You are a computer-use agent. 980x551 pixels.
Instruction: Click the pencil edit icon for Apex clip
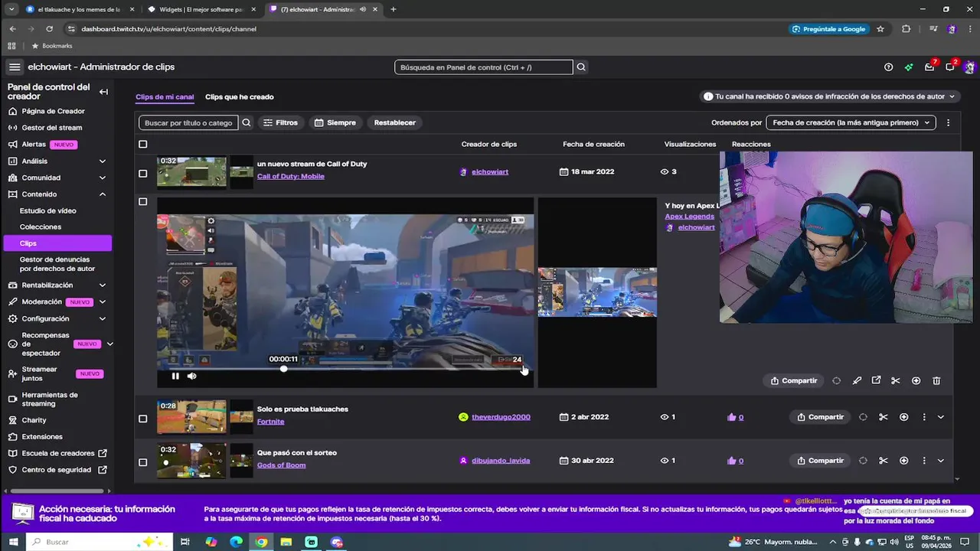coord(857,380)
